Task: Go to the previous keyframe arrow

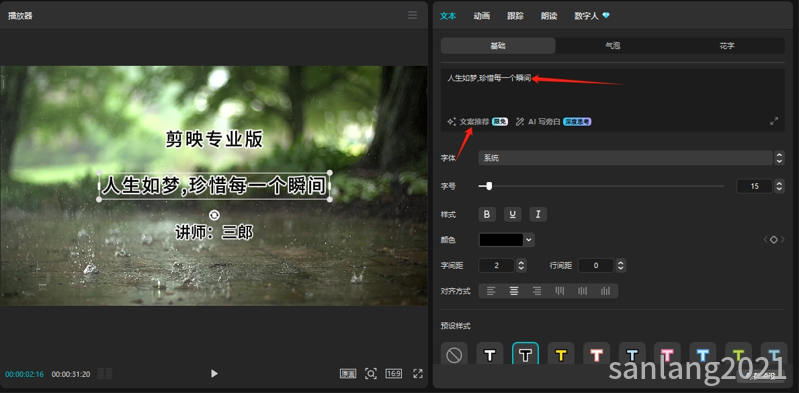Action: pos(765,240)
